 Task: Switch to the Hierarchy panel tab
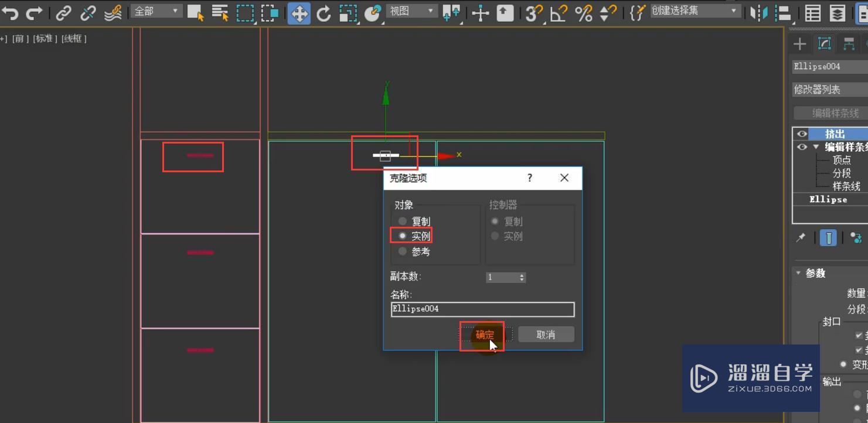pos(849,44)
